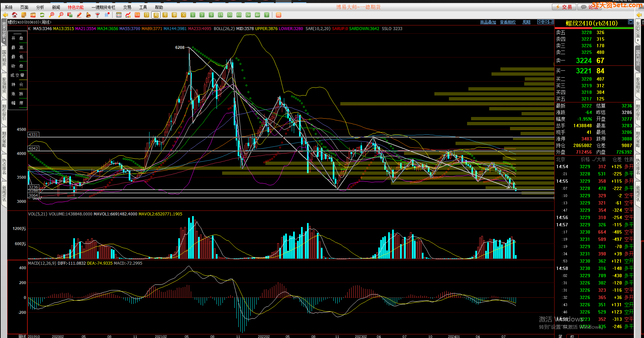Open the filter funnel tool
Viewport: 644px width, 338px height.
coord(97,15)
